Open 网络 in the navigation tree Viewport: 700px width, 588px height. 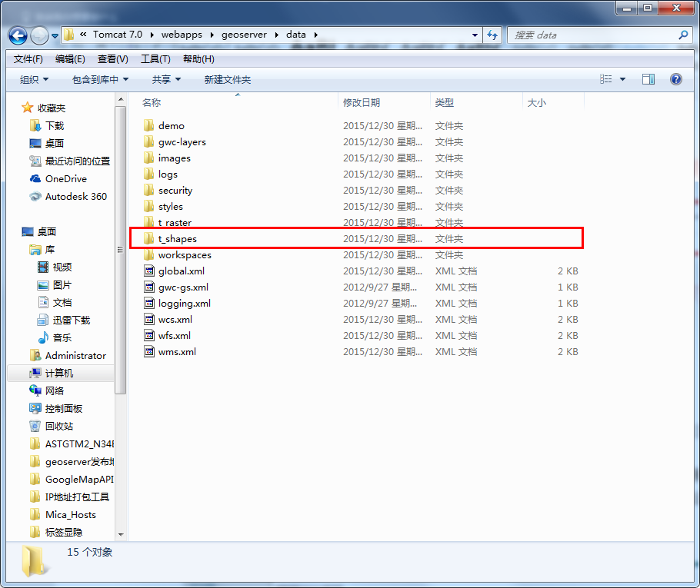pos(55,390)
